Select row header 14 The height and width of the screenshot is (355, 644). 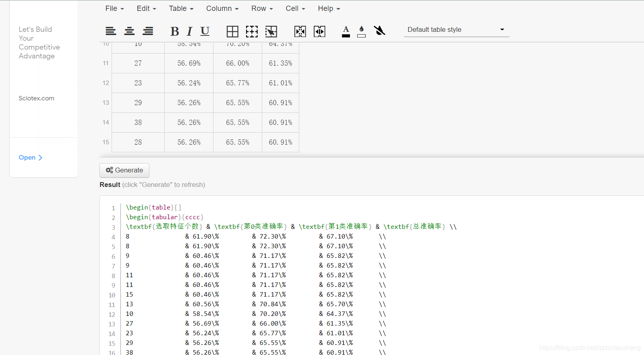(106, 122)
